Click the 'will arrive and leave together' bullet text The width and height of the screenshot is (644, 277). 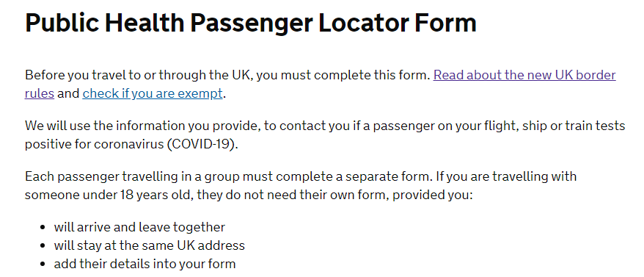(x=139, y=227)
